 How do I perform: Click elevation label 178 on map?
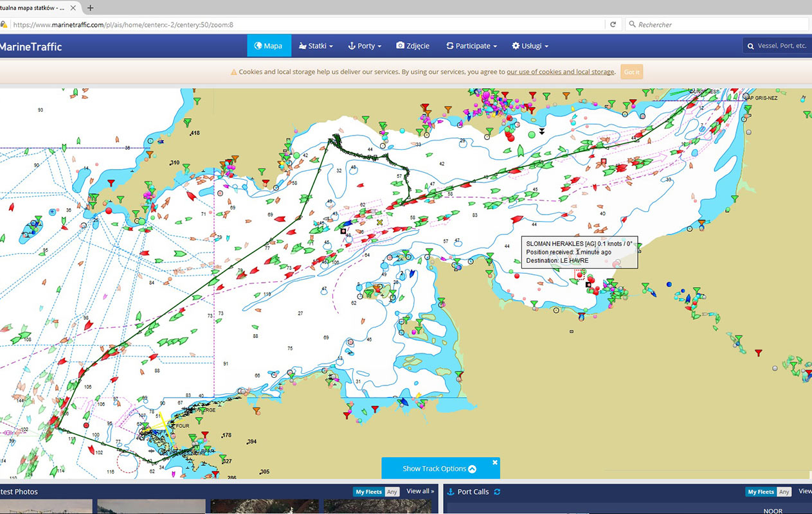click(226, 435)
